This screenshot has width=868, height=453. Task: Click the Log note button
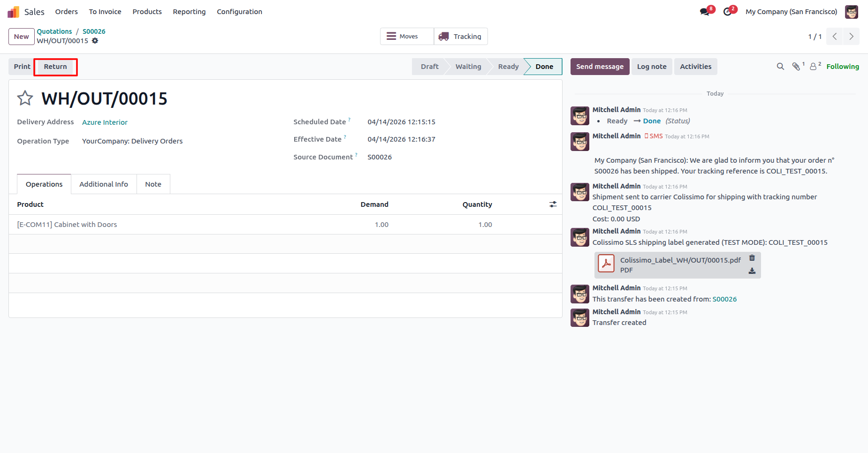pos(652,67)
